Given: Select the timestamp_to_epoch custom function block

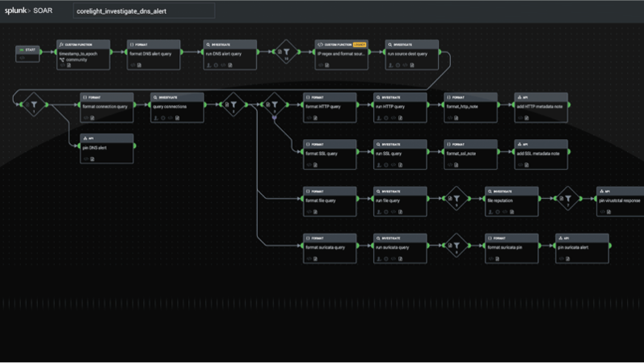Looking at the screenshot, I should point(83,55).
